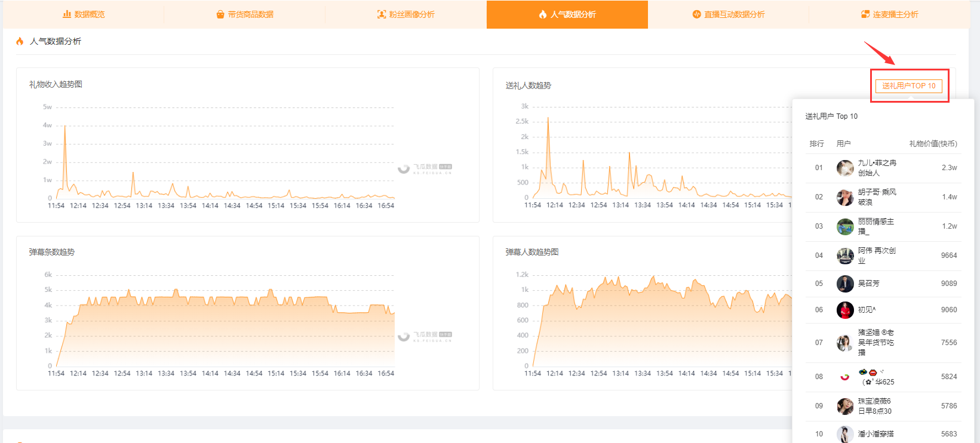Viewport: 980px width, 443px height.
Task: Click avatar of rank 06 user 初见
Action: 845,310
